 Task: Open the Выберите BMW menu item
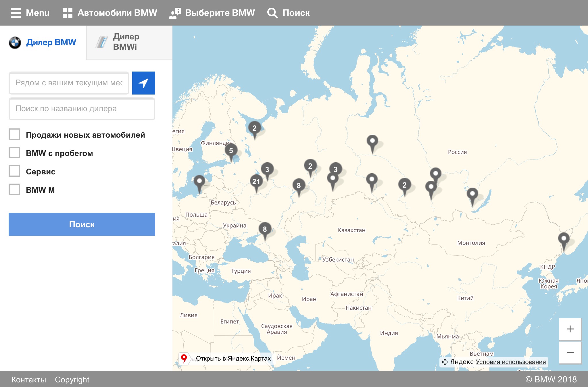(212, 13)
